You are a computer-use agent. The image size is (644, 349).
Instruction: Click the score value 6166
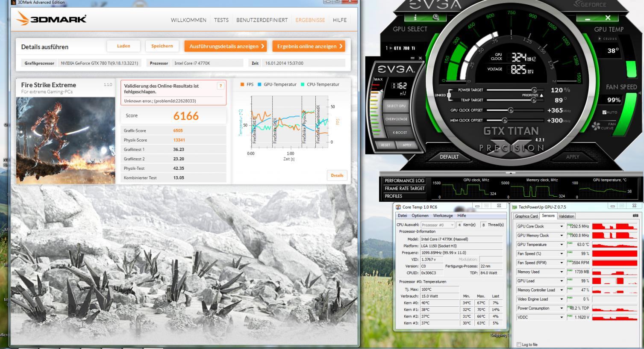tap(186, 116)
